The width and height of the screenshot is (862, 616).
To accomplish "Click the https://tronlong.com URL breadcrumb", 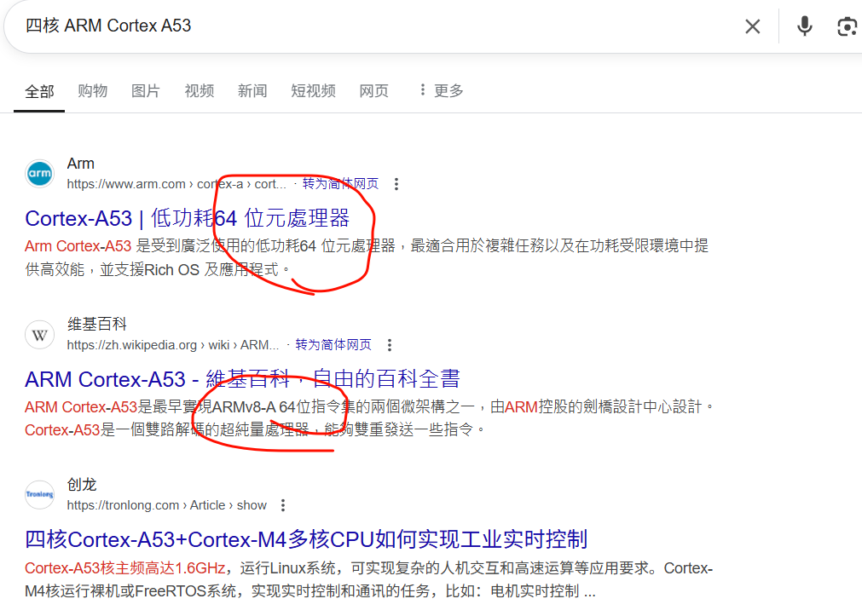I will pos(166,505).
